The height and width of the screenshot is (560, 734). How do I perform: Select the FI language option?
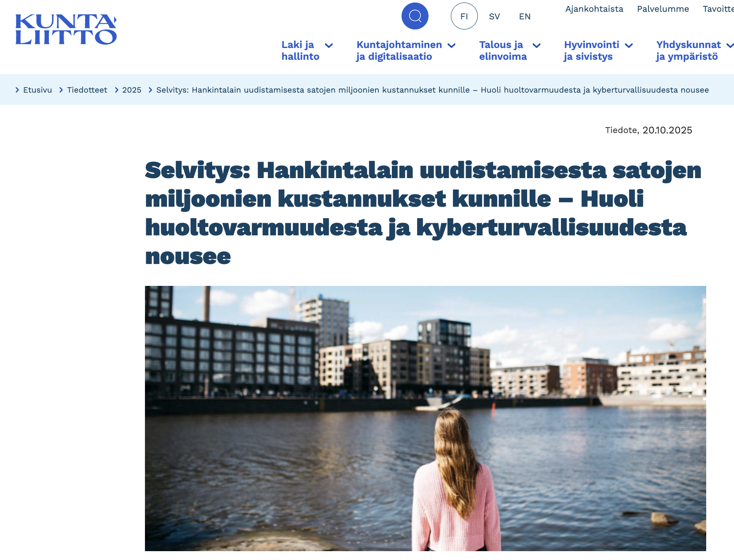pyautogui.click(x=464, y=16)
